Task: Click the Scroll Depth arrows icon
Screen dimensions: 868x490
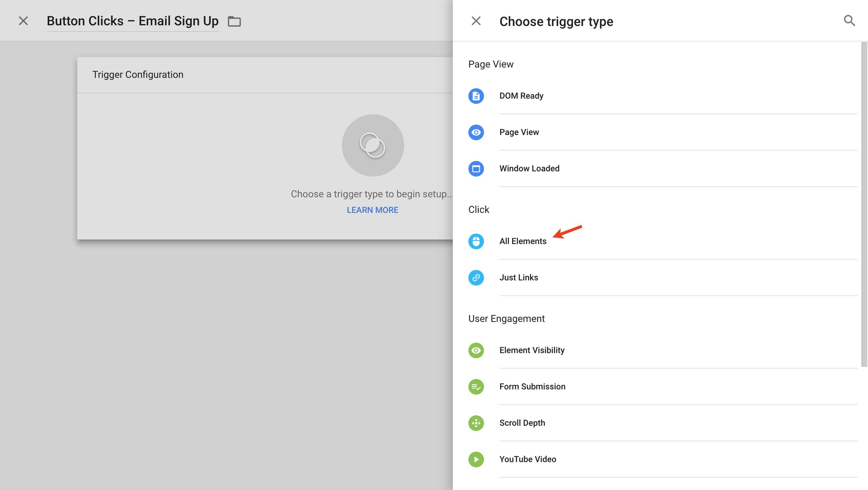Action: [476, 423]
